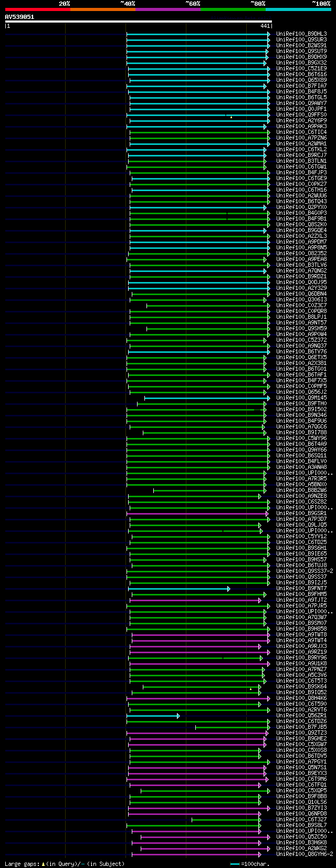Select hit label UniRef100_B9H858

coord(301,629)
